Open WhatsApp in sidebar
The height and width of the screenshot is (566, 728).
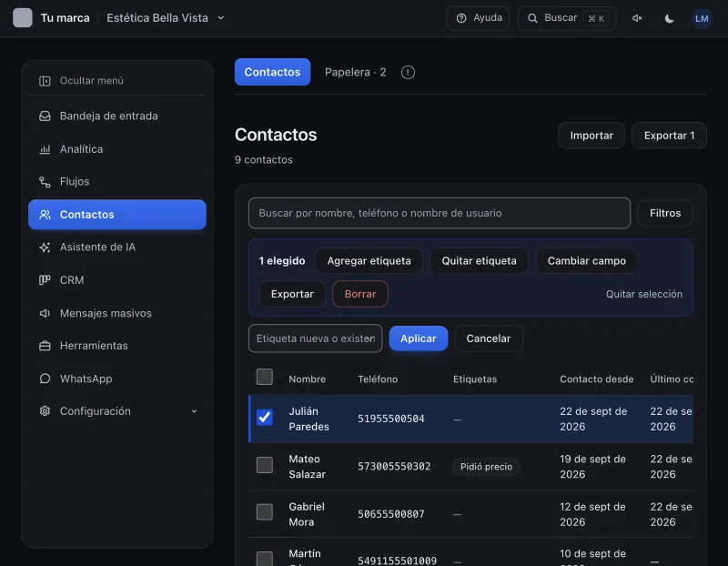(117, 379)
